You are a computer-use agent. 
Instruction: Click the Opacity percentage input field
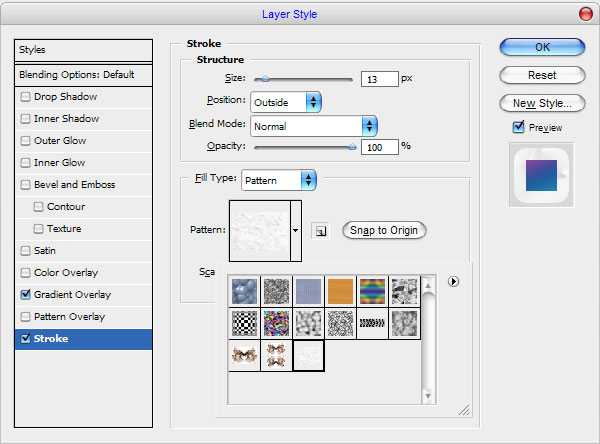[379, 146]
